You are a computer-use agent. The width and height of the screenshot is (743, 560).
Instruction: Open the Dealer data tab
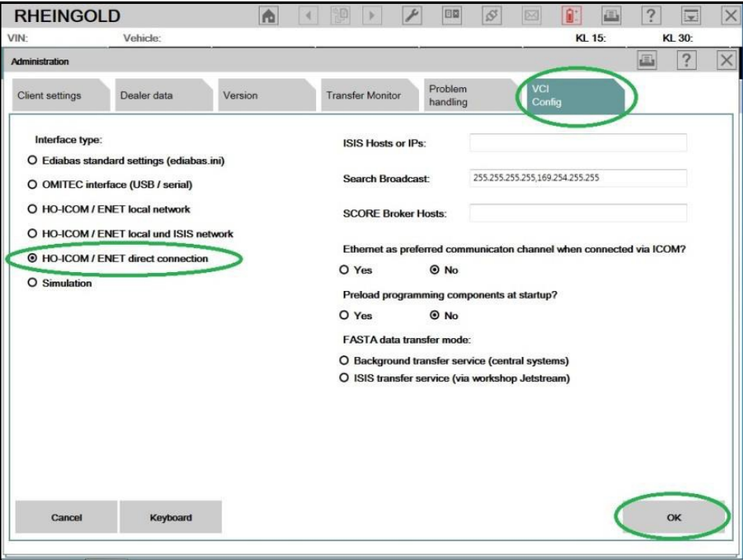point(163,95)
